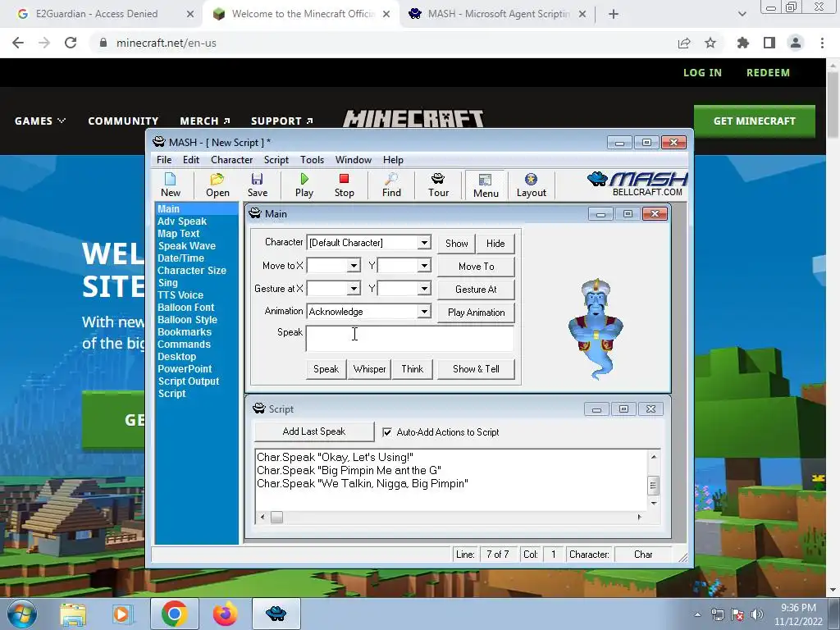Select Adv Speak in the sidebar
840x630 pixels.
[x=182, y=221]
